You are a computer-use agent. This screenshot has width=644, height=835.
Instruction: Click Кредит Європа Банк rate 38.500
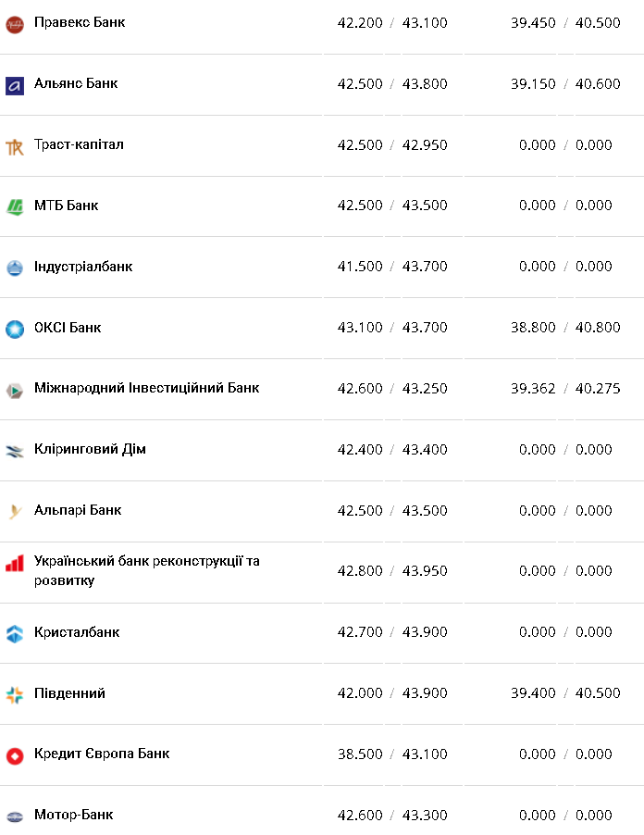coord(360,754)
